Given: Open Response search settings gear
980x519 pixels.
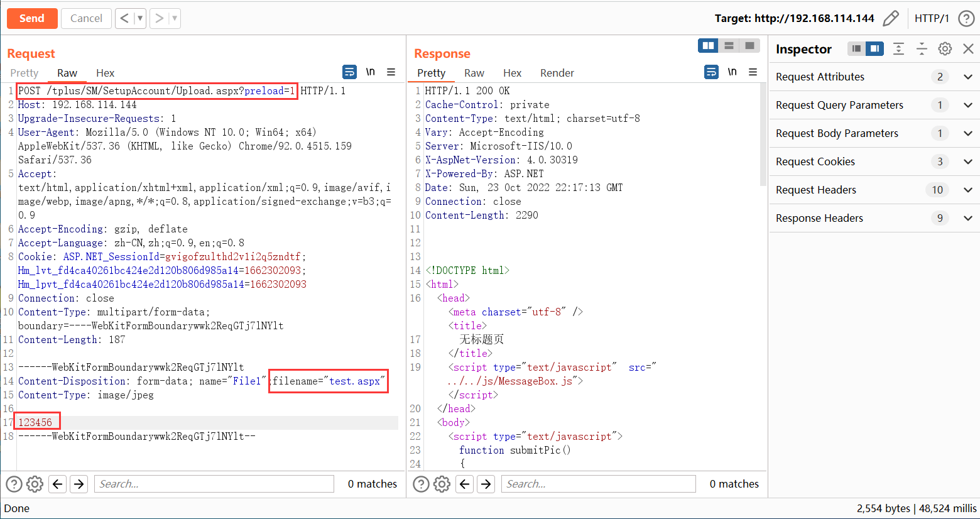Looking at the screenshot, I should (x=442, y=484).
